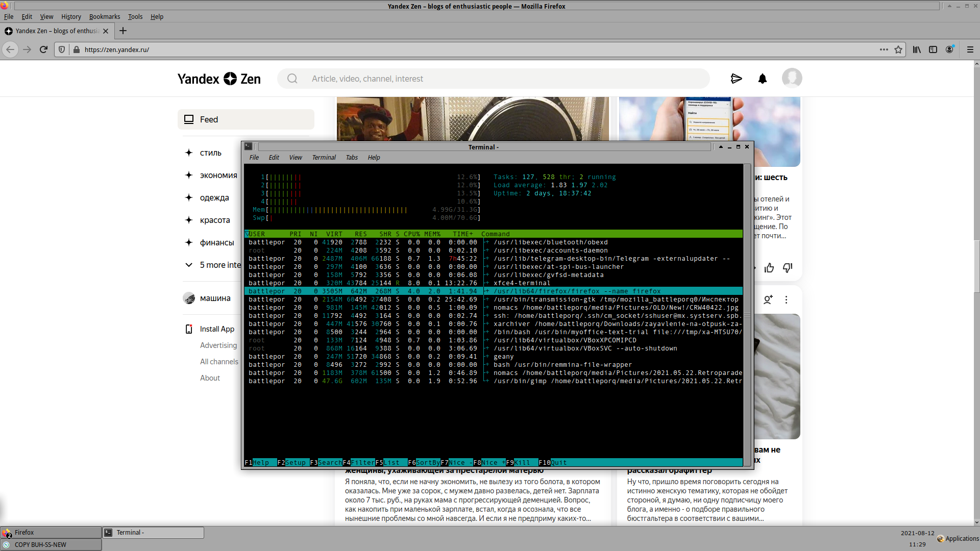Go back to the previous page in Firefox
This screenshot has width=980, height=551.
click(x=10, y=49)
